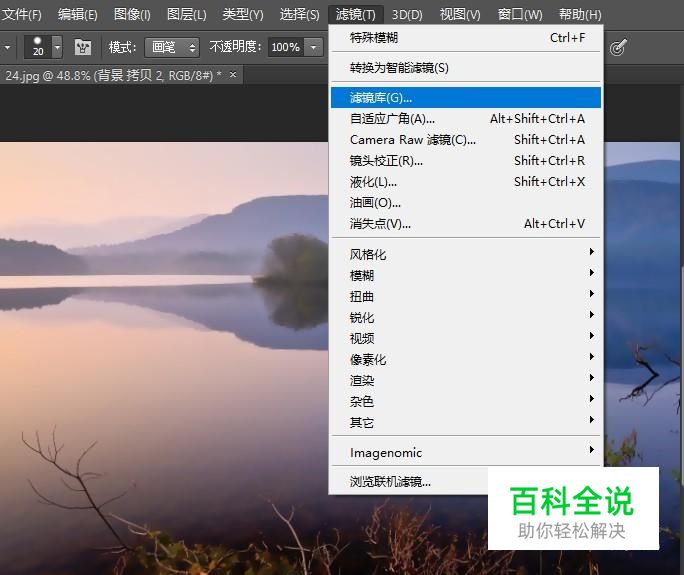Choose the 油画(O)... filter
The width and height of the screenshot is (684, 575).
point(466,202)
